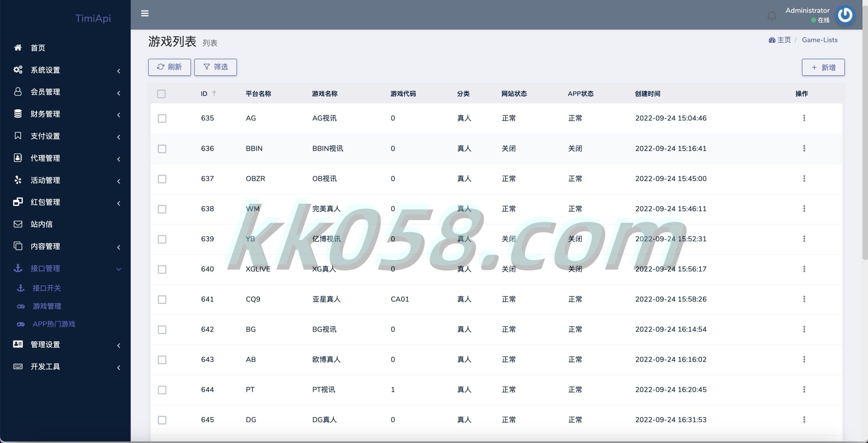Screen dimensions: 868x443
Task: Expand 会员管理 submenu chevron
Action: point(119,93)
